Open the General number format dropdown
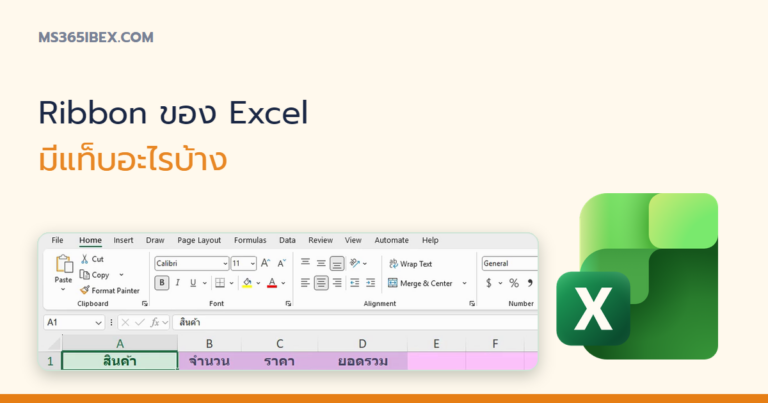The width and height of the screenshot is (768, 403). tap(509, 263)
